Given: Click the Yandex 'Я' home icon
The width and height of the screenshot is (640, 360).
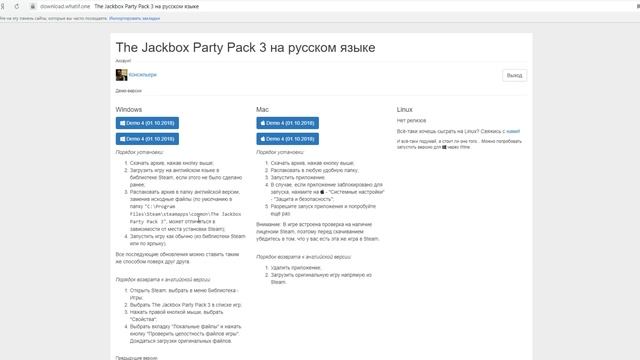Looking at the screenshot, I should (2, 7).
